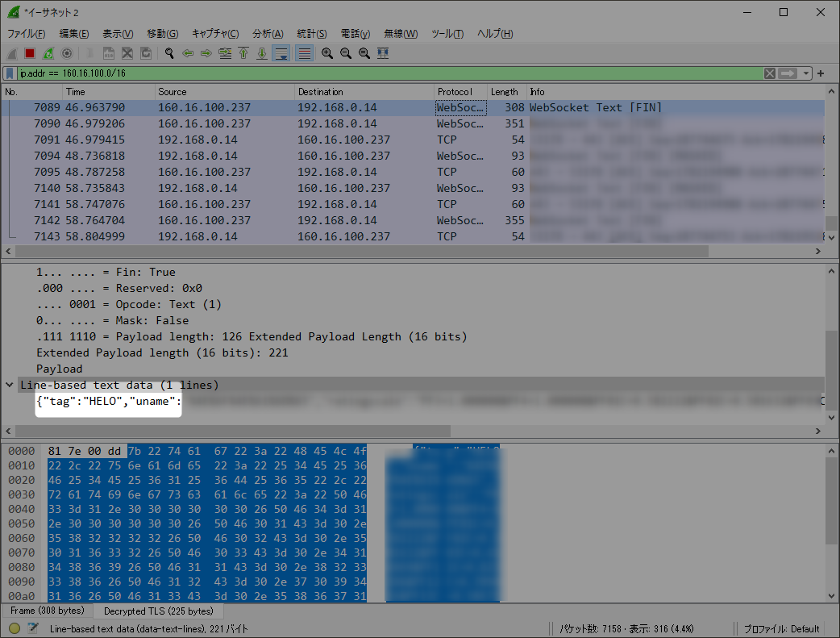Select packet 7089 WebSocket row
The height and width of the screenshot is (638, 840).
[x=413, y=108]
